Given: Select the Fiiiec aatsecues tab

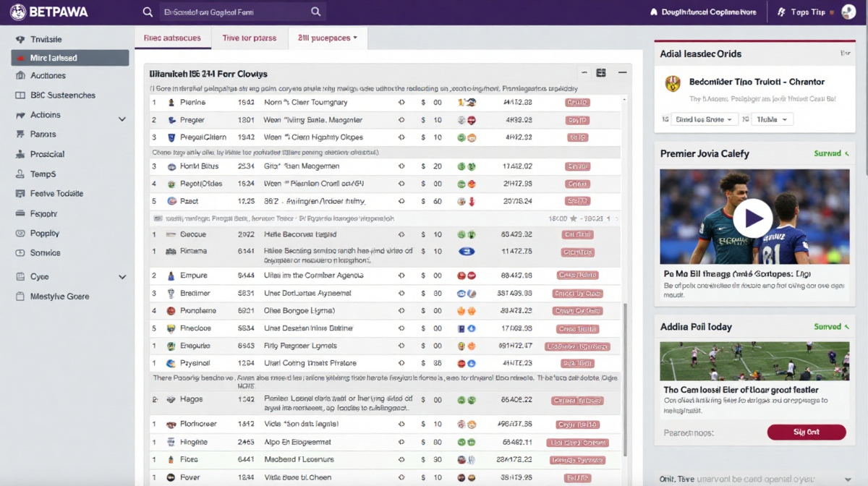Looking at the screenshot, I should 172,38.
